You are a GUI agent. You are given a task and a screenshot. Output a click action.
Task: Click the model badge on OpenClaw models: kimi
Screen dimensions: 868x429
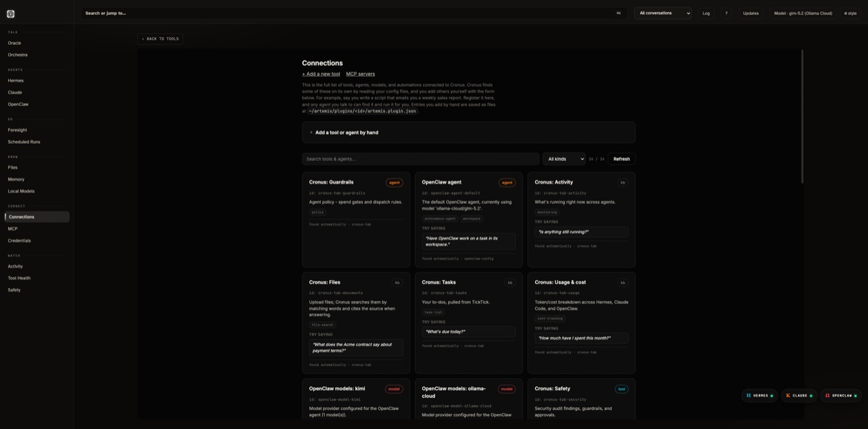point(394,389)
